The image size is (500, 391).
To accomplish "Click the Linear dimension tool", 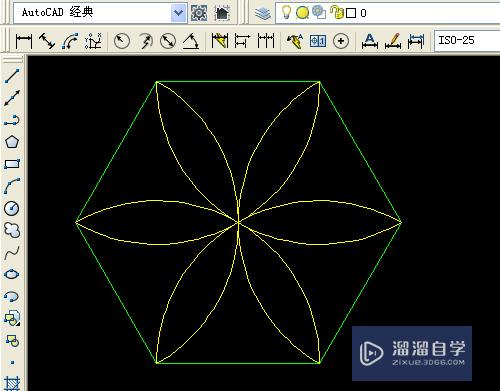I will click(24, 41).
